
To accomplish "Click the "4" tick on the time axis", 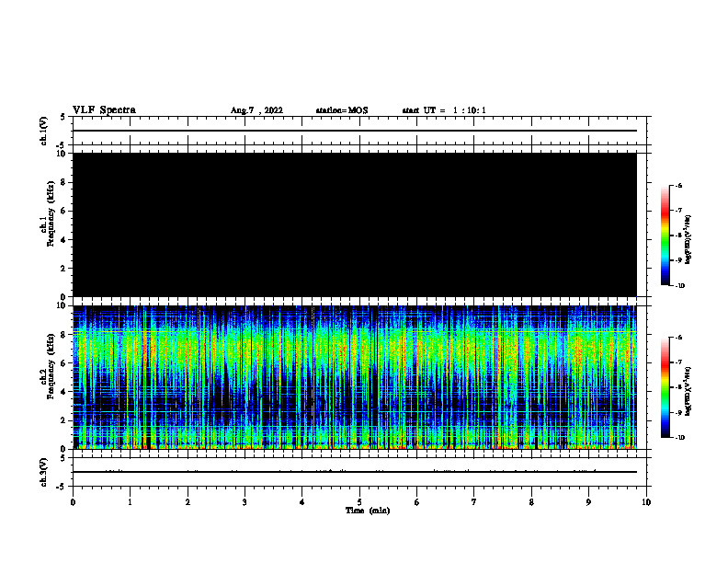I will point(302,502).
